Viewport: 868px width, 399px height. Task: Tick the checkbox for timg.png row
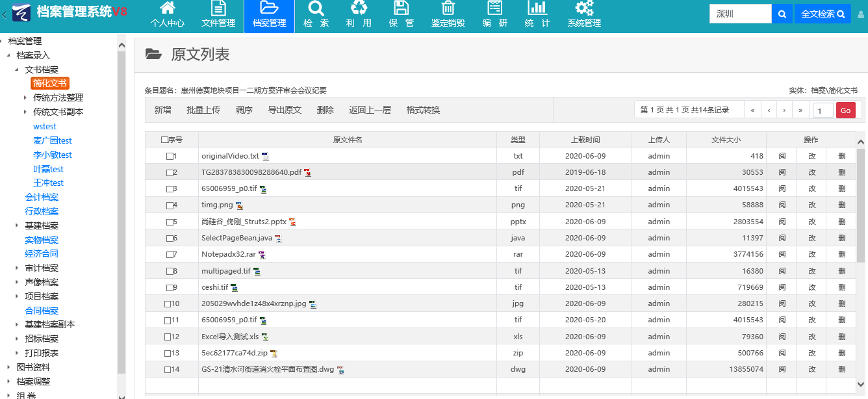tap(170, 205)
